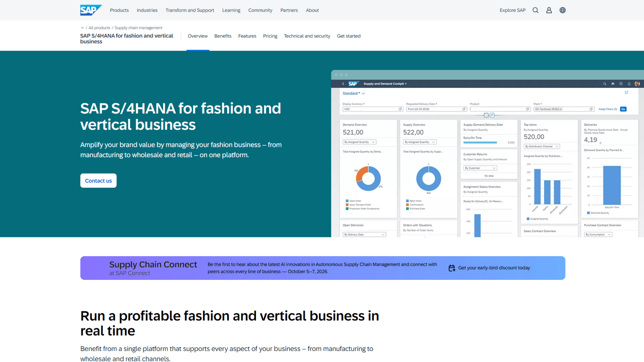The image size is (644, 362).
Task: Open the Partners menu
Action: pos(289,10)
